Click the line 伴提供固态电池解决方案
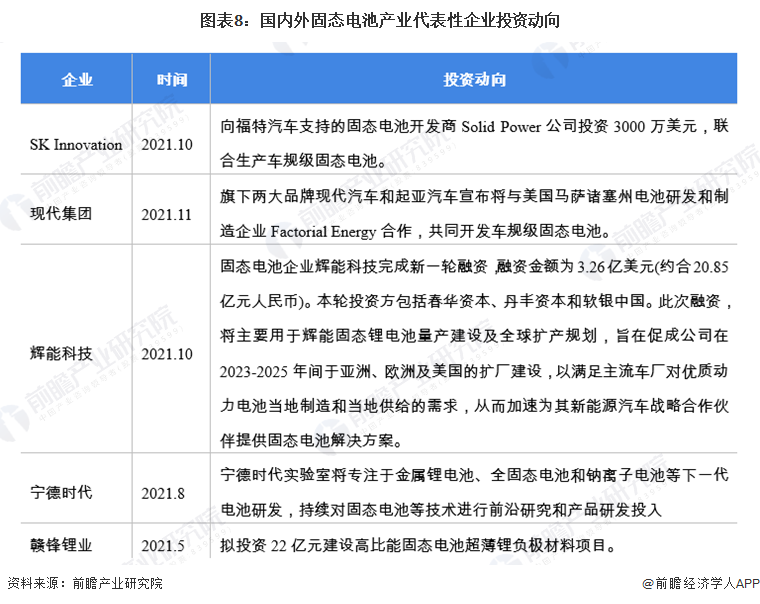The height and width of the screenshot is (604, 760). click(x=311, y=441)
